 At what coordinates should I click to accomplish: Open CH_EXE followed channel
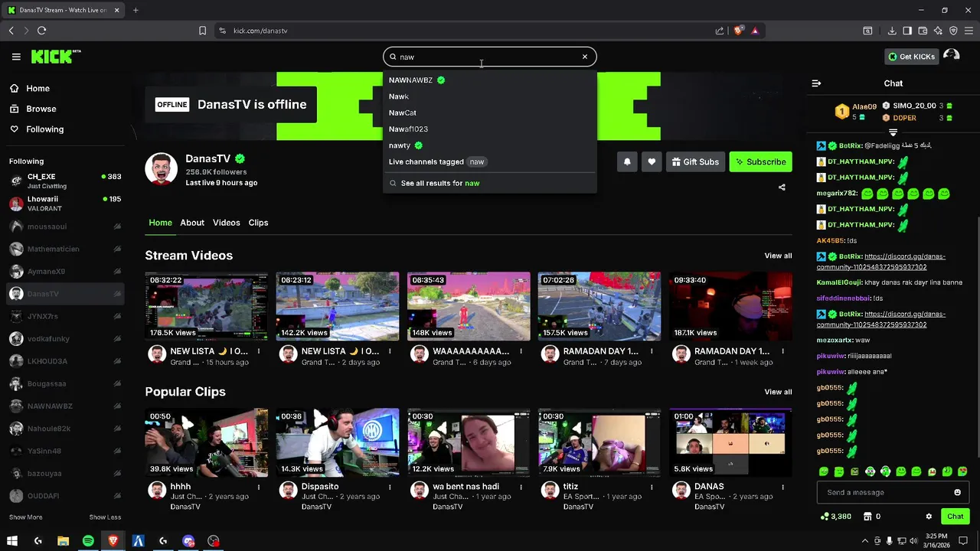[64, 181]
